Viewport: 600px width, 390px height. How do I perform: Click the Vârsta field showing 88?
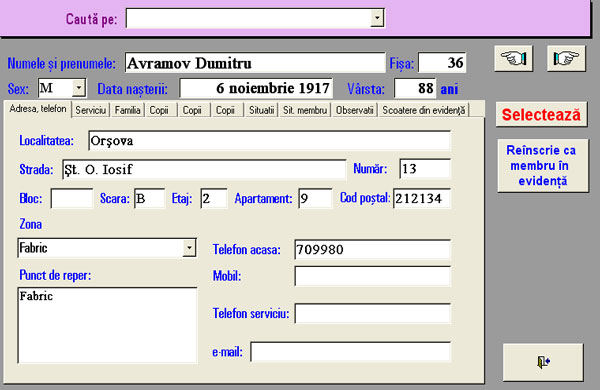[x=415, y=88]
